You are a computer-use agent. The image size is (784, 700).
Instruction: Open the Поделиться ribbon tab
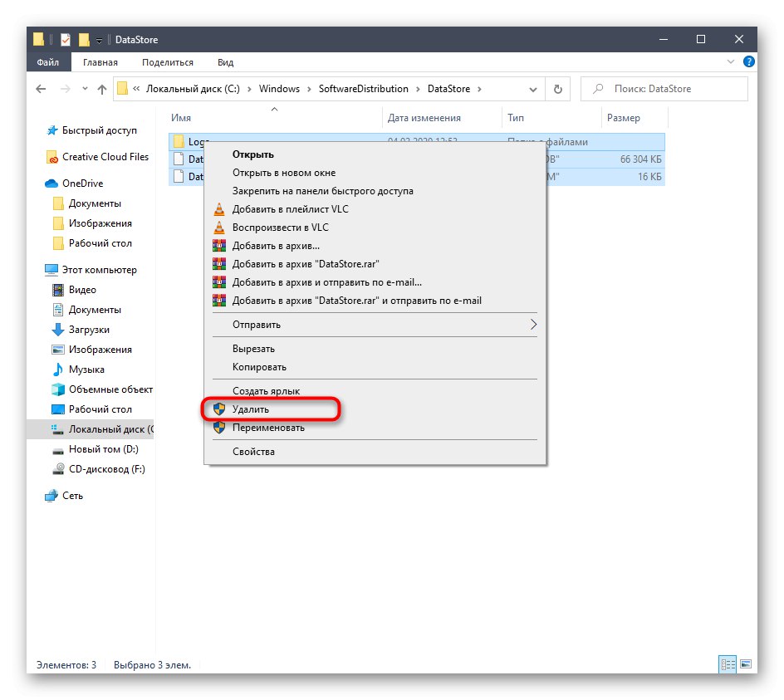[168, 62]
